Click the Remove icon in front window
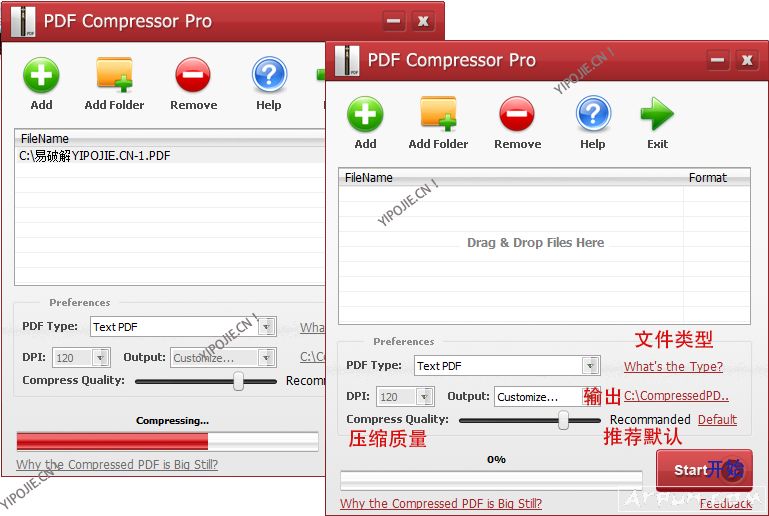 [517, 114]
